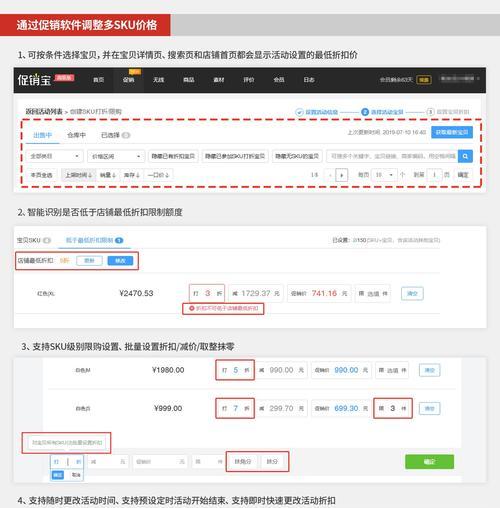
Task: Click the step 3 circle indicator
Action: 430,112
